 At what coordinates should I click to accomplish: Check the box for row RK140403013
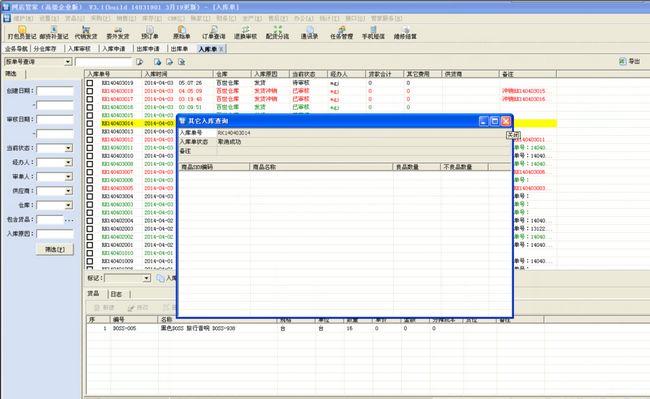point(90,131)
